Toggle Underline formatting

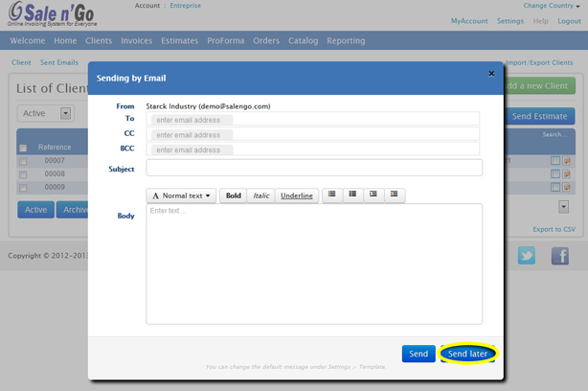click(297, 195)
